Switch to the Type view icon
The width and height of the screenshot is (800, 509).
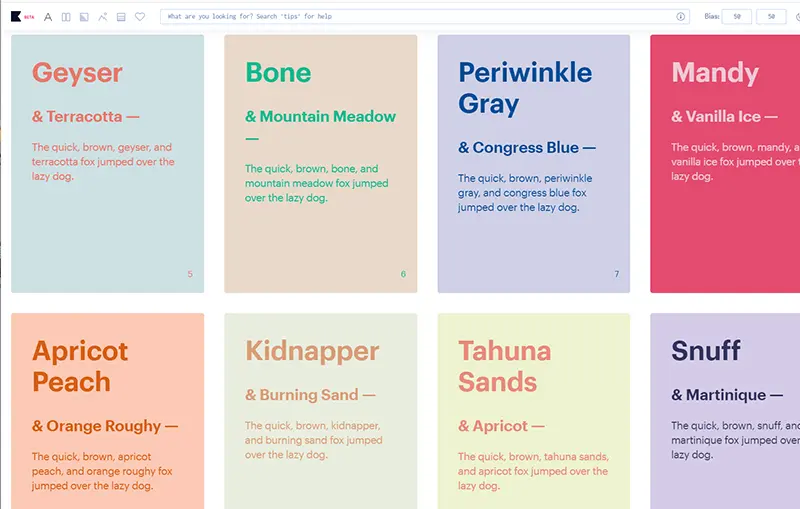48,17
